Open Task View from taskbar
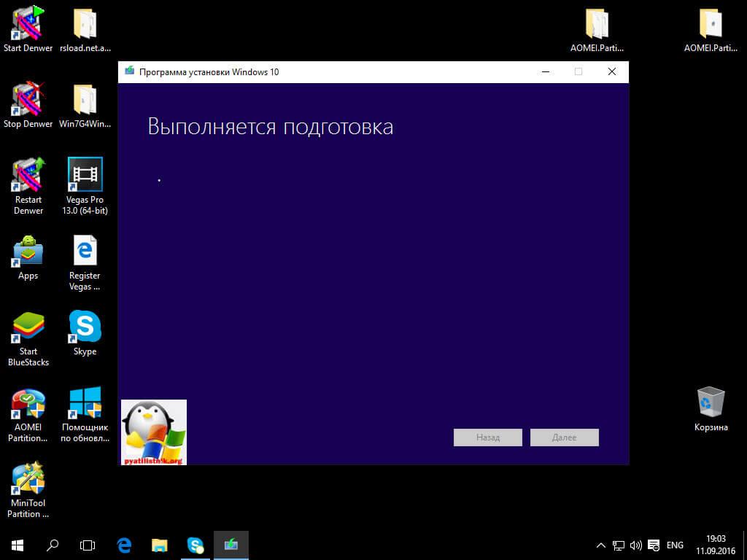 point(88,545)
